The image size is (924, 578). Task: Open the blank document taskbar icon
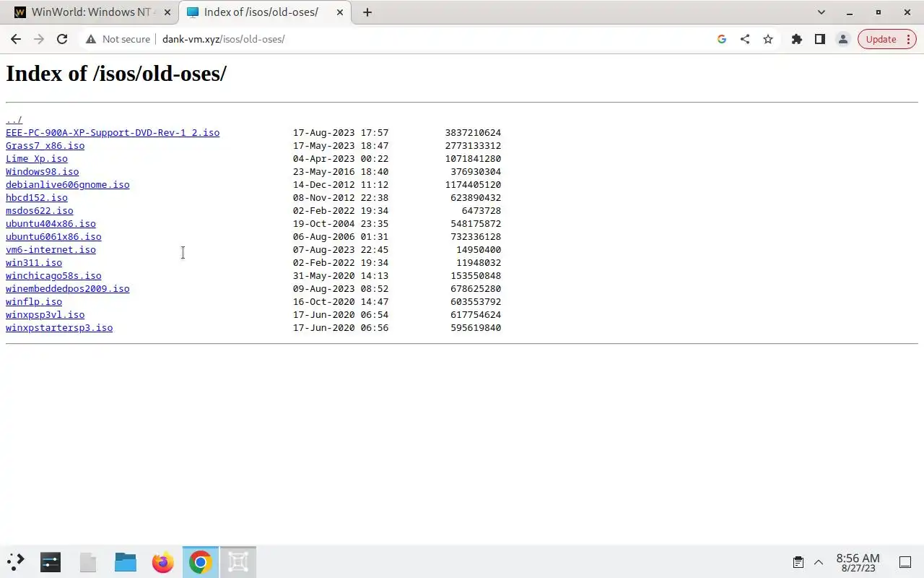coord(88,561)
